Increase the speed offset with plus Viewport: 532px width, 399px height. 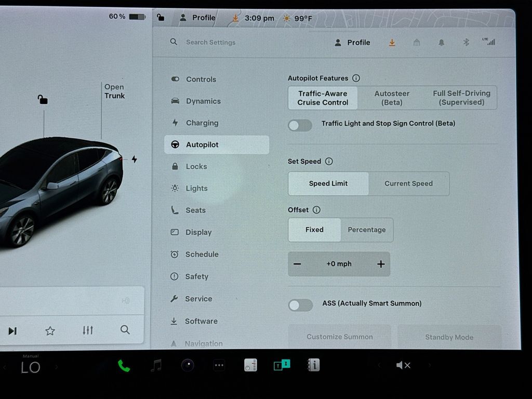click(x=381, y=264)
